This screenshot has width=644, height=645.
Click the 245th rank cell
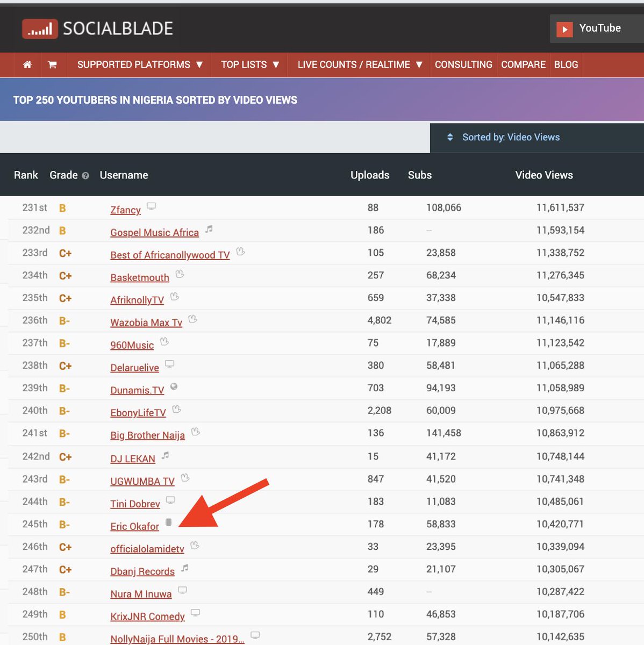(35, 524)
